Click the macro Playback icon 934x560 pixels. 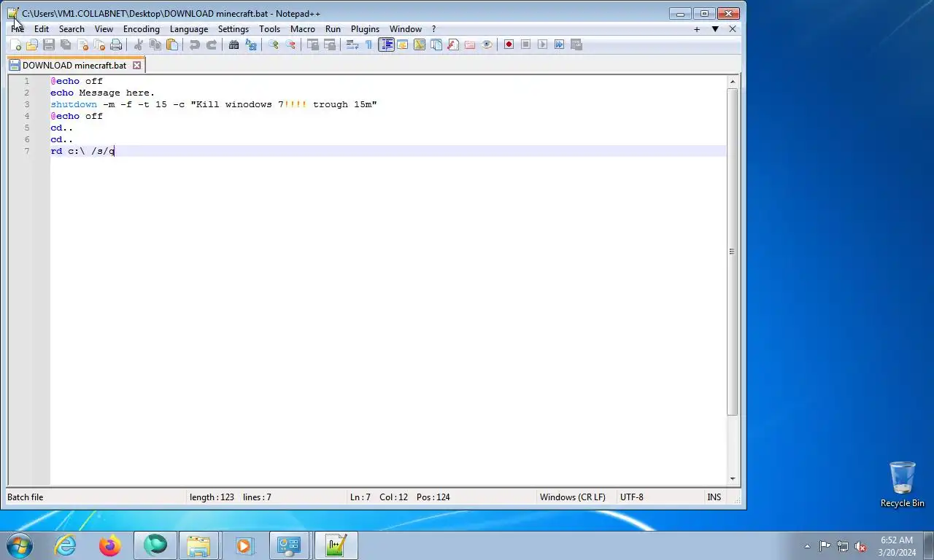pyautogui.click(x=543, y=44)
